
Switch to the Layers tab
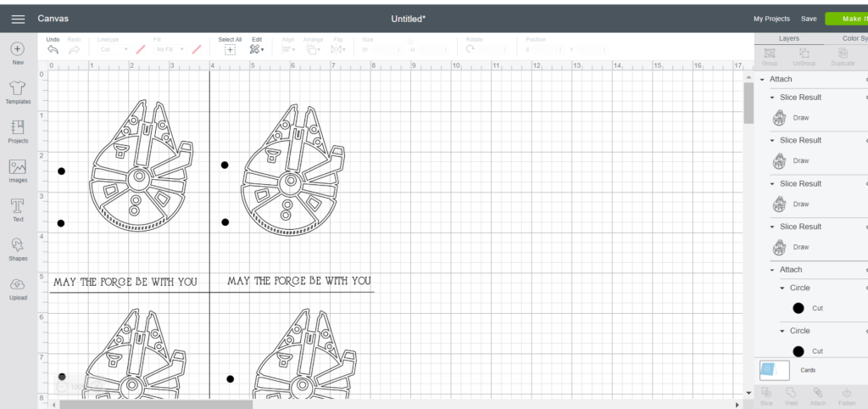[x=789, y=38]
